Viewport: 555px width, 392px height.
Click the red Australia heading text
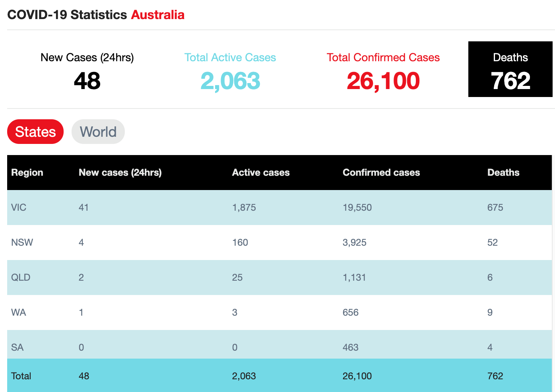point(158,15)
